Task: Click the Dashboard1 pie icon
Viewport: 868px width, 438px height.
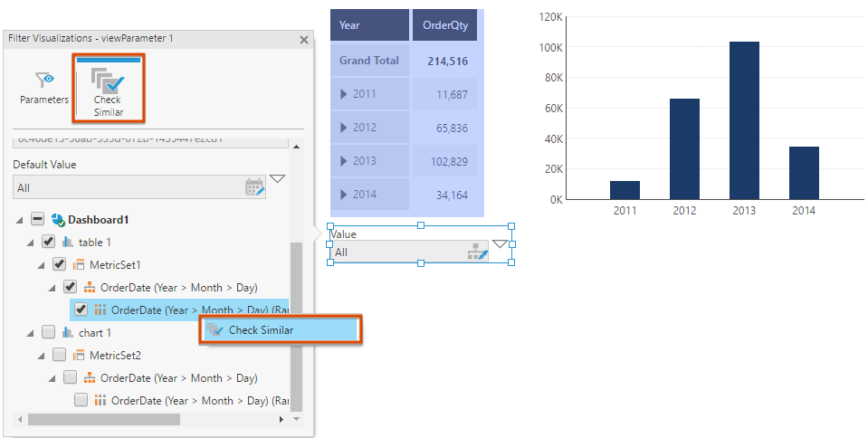Action: click(x=57, y=219)
